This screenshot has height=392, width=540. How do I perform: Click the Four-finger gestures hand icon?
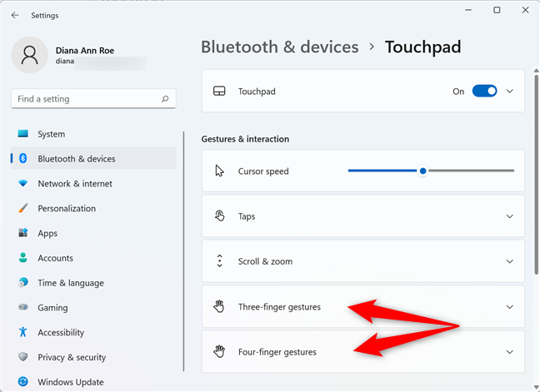(218, 351)
